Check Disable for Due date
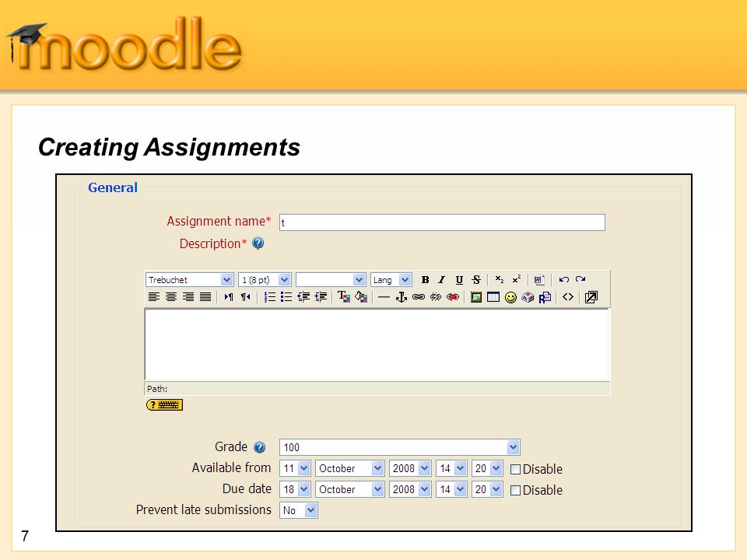The width and height of the screenshot is (747, 560). point(515,490)
